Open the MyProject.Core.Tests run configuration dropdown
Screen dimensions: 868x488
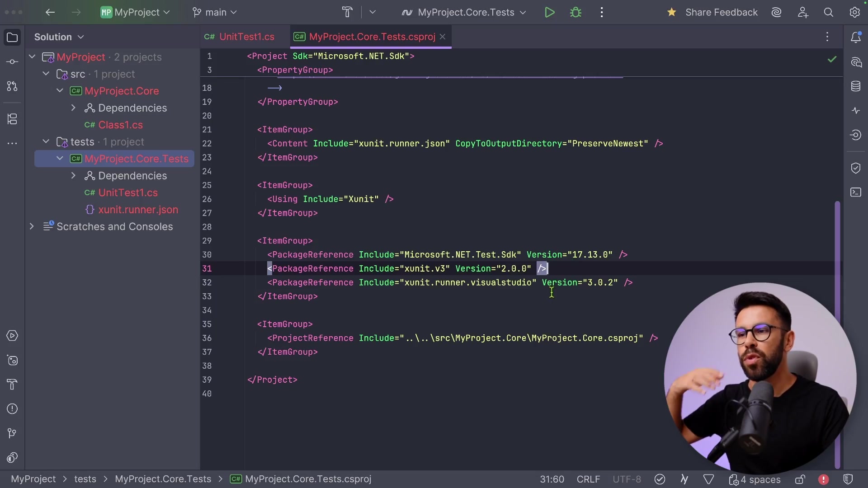coord(465,12)
